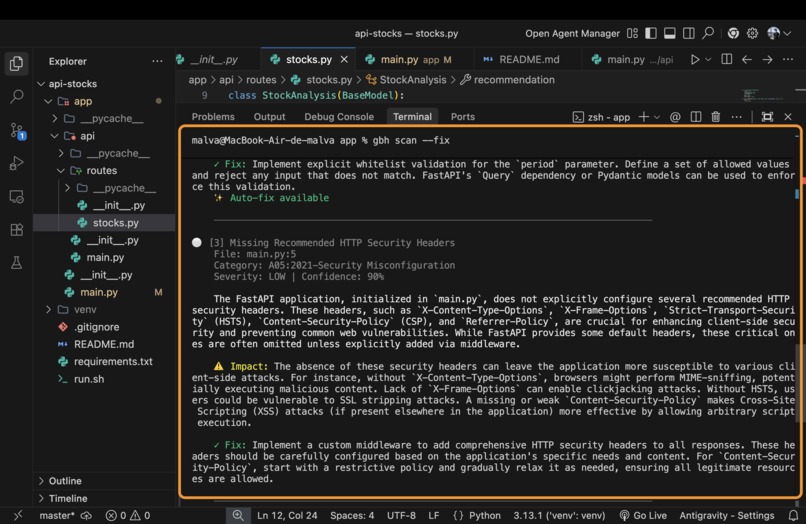Open run.sh in the explorer
The image size is (806, 524).
(x=104, y=379)
